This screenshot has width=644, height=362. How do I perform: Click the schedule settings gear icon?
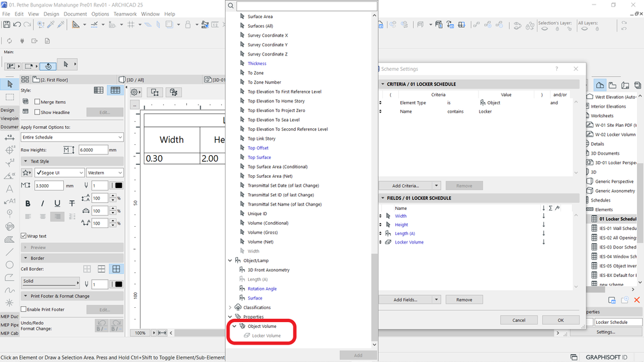pos(135,92)
